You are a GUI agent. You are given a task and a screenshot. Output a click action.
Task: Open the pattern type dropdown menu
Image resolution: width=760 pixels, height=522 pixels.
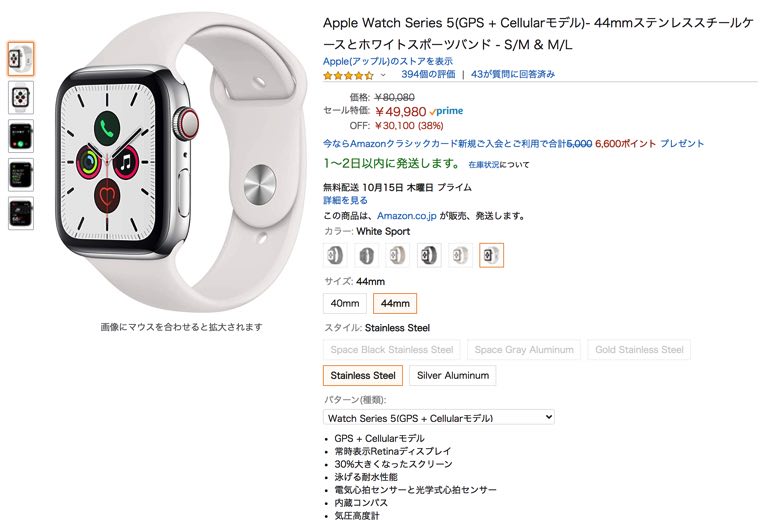coord(439,417)
